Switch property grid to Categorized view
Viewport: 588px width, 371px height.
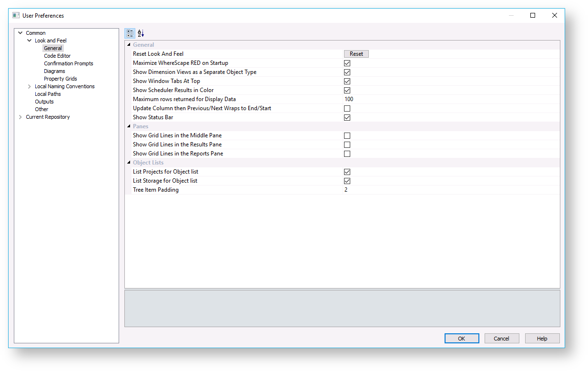click(130, 33)
